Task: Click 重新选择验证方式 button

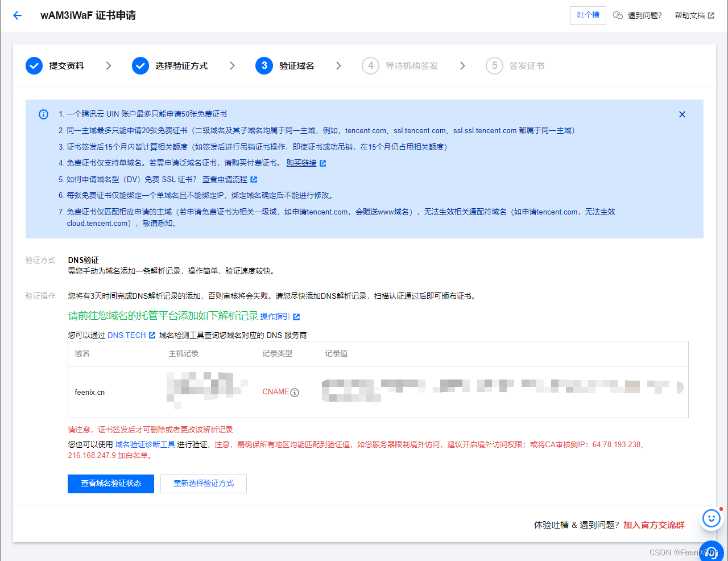Action: point(204,484)
